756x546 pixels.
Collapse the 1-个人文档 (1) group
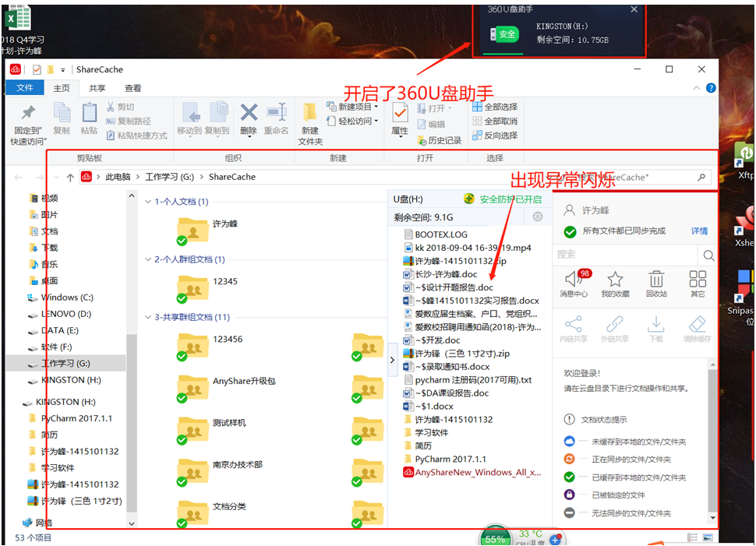tap(148, 202)
